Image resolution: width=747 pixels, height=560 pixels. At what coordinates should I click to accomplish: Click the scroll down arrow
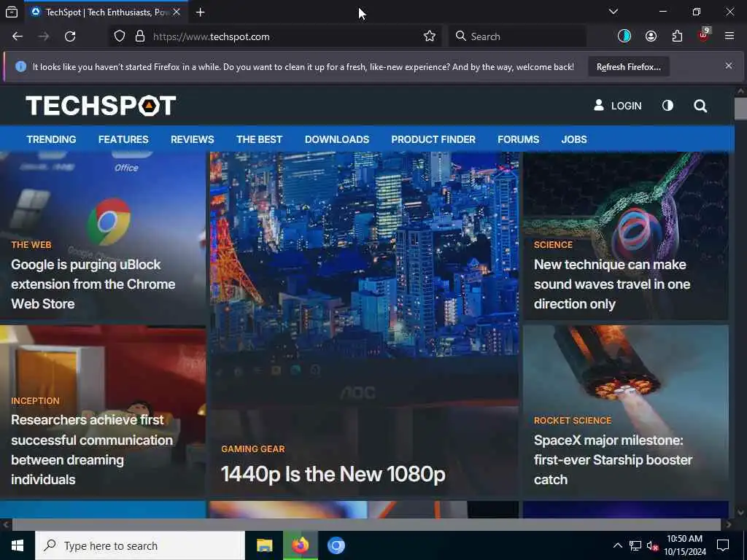pos(740,513)
